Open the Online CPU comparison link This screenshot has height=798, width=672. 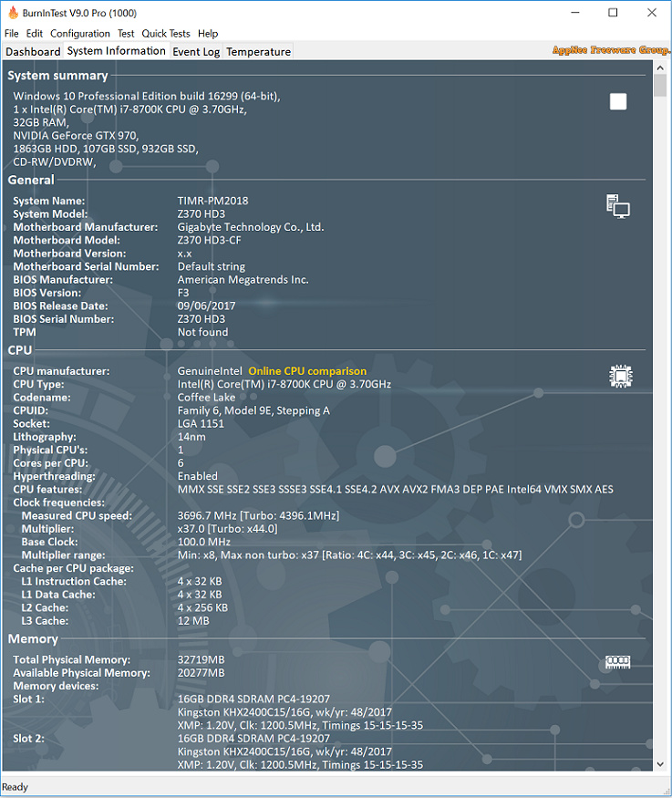(307, 371)
